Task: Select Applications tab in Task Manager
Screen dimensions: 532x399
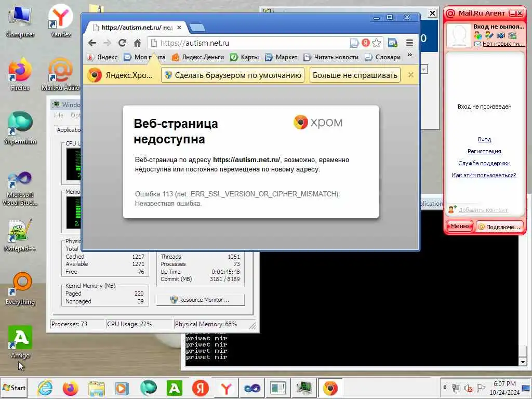Action: 69,130
